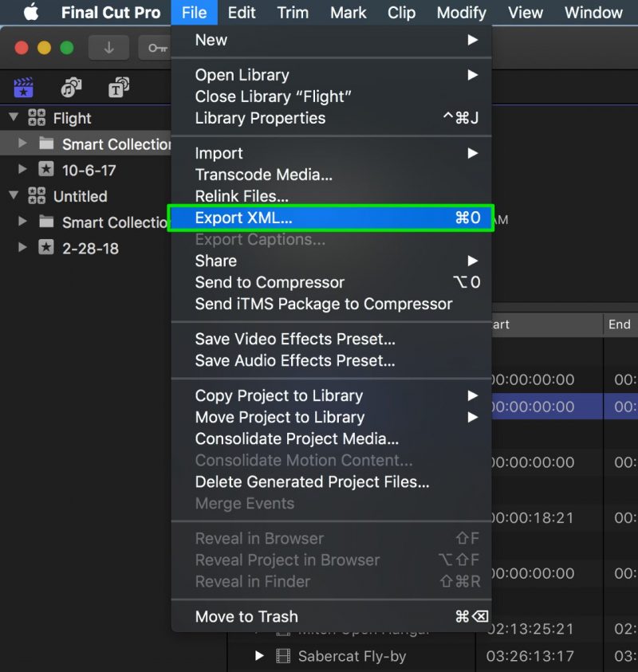Open the View menu

[x=526, y=13]
